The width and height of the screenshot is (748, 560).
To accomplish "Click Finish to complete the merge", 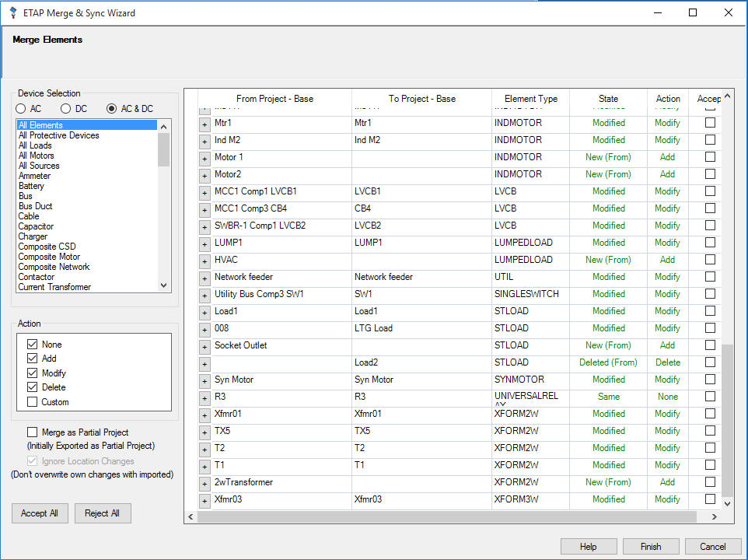I will pyautogui.click(x=651, y=547).
